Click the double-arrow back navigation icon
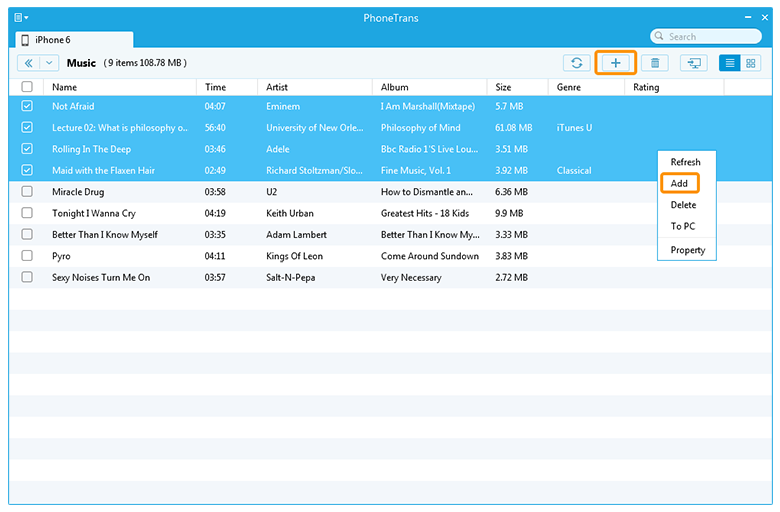The width and height of the screenshot is (780, 512). tap(29, 63)
